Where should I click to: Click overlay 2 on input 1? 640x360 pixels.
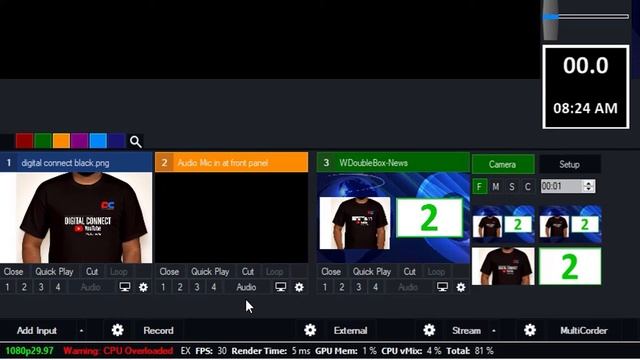24,287
